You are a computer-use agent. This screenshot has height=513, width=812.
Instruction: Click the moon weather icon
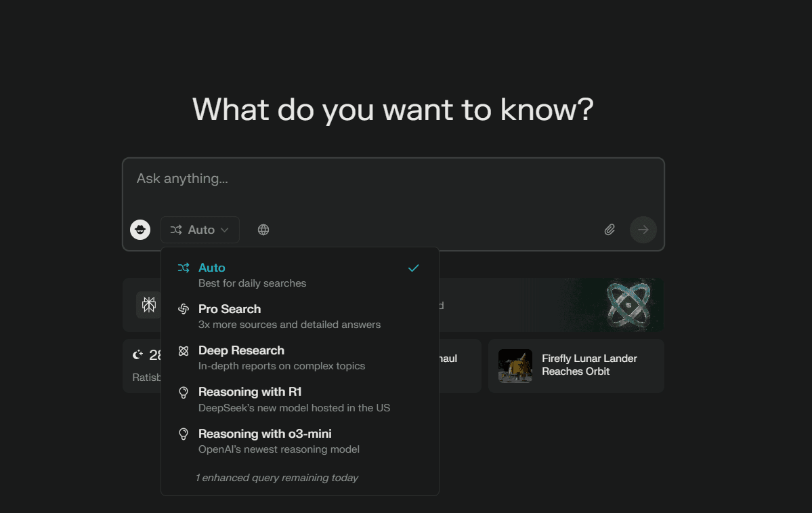pyautogui.click(x=137, y=354)
